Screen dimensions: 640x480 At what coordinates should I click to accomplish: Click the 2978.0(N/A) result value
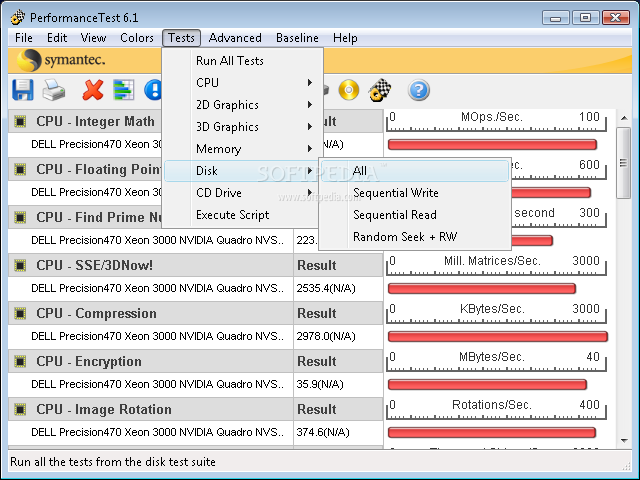coord(326,336)
